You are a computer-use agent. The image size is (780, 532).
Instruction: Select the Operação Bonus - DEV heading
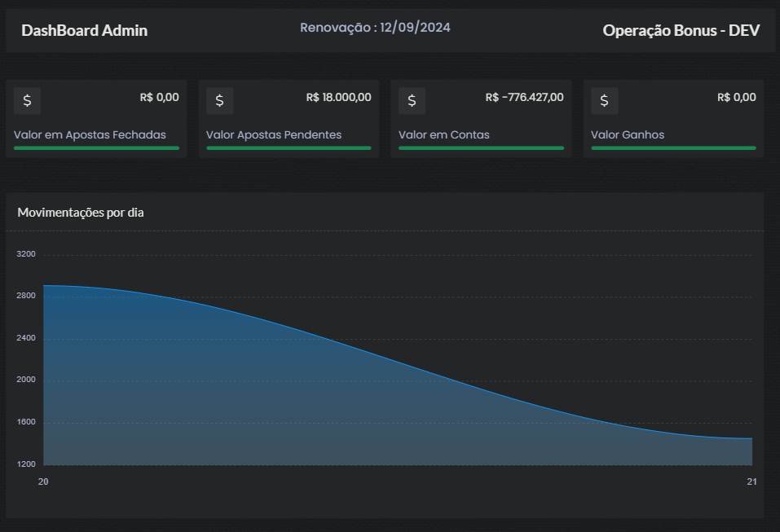[x=681, y=30]
